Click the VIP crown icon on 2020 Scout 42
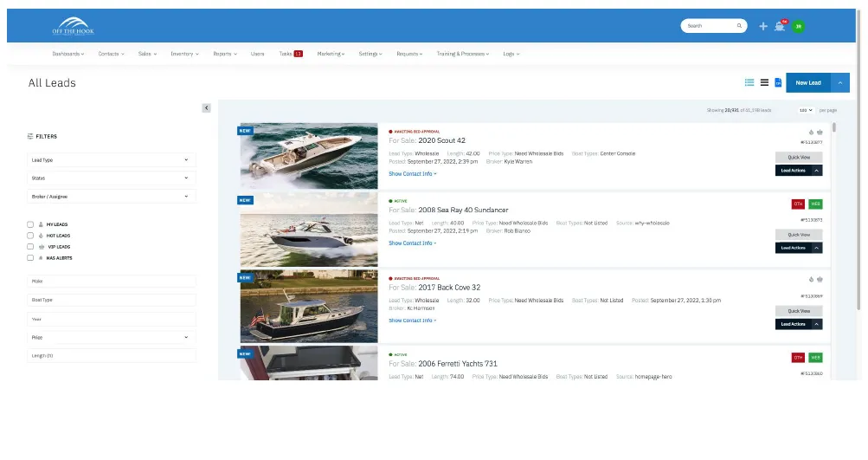Screen dimensions: 868x460 coord(820,133)
